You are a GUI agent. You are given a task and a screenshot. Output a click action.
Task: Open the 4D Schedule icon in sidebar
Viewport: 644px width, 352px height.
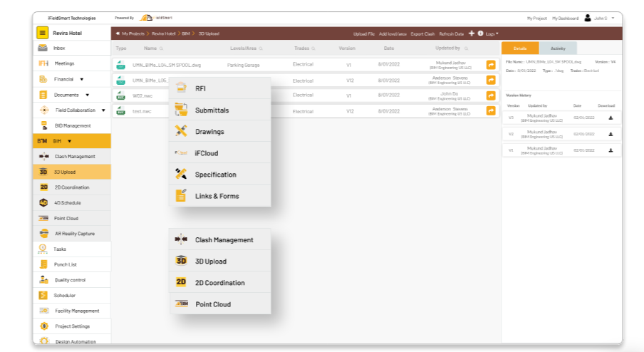[x=43, y=203]
